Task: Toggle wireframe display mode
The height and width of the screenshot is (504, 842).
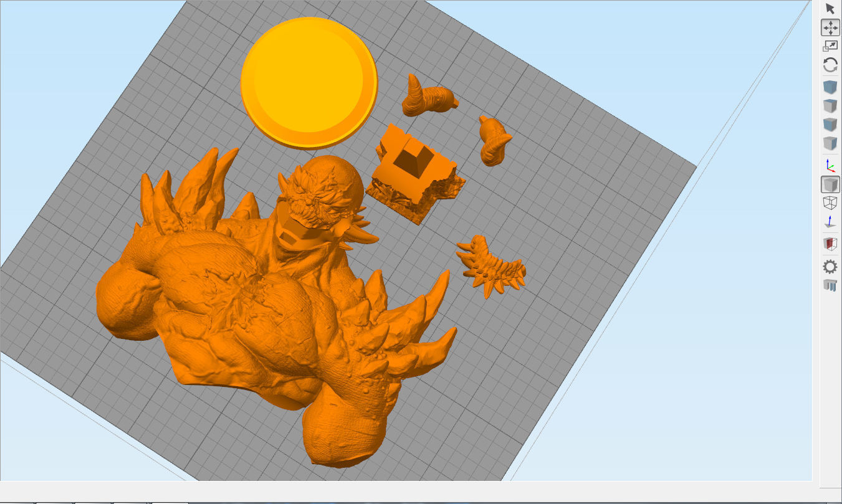Action: 831,203
